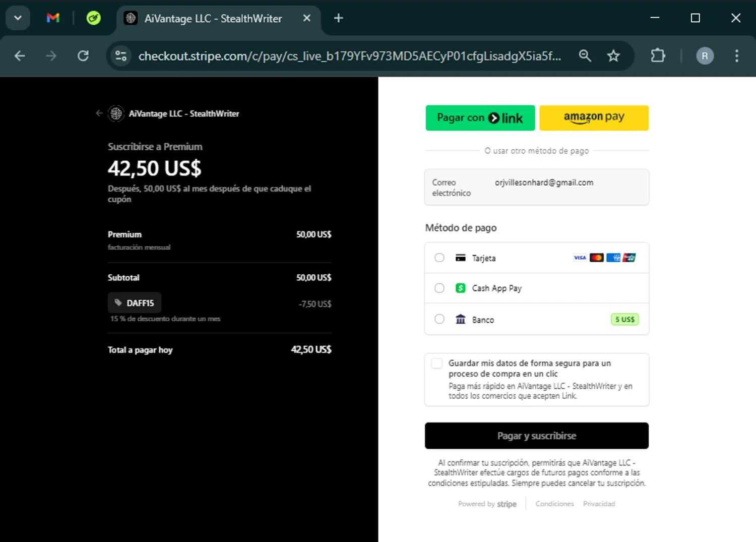Image resolution: width=756 pixels, height=542 pixels.
Task: Click the Cash App green icon
Action: pyautogui.click(x=460, y=288)
